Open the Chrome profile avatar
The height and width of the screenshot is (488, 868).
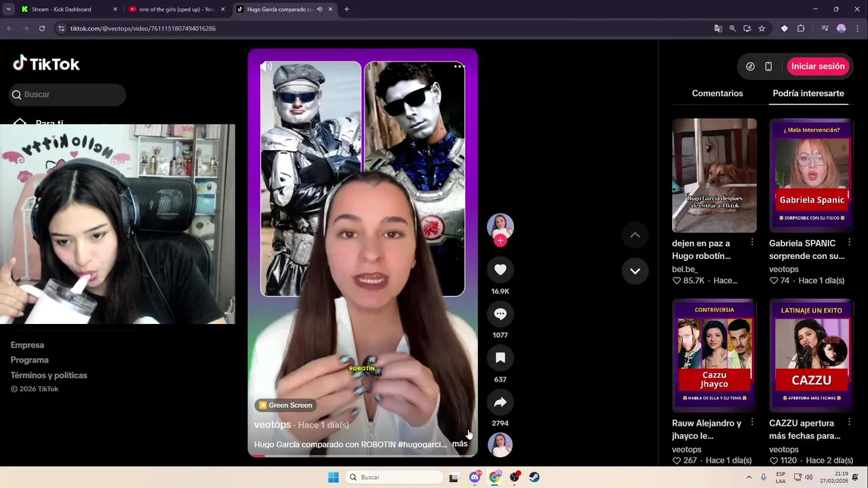pos(842,28)
